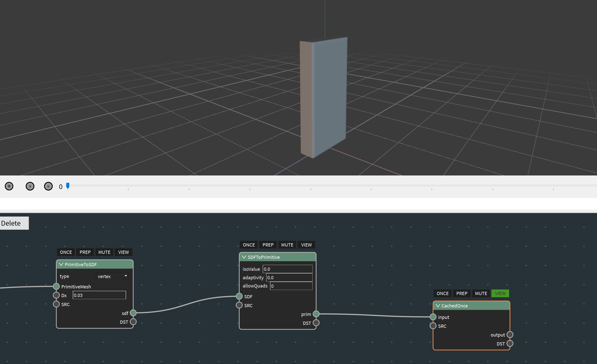This screenshot has width=597, height=364.
Task: Toggle PREP on PrimitiveToSDF node
Action: [x=85, y=252]
